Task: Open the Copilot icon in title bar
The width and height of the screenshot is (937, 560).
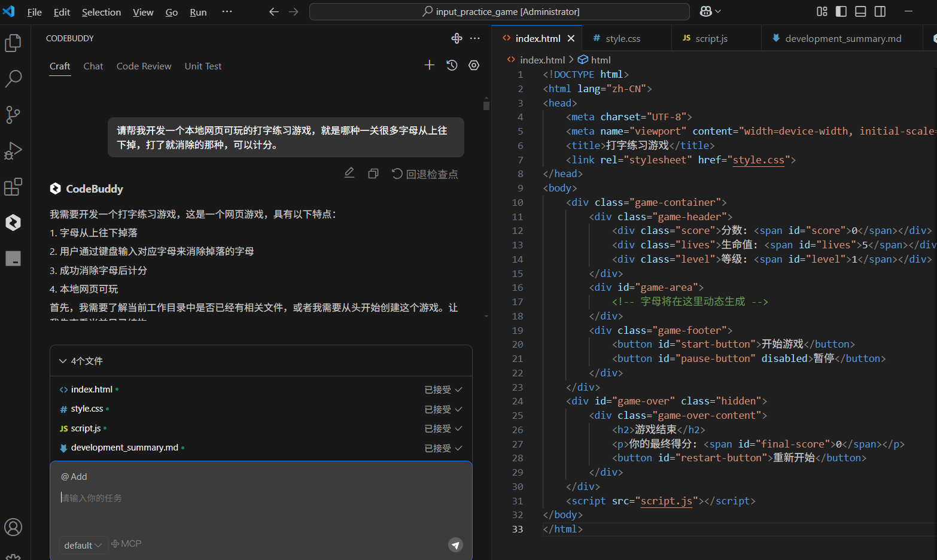Action: pos(710,11)
